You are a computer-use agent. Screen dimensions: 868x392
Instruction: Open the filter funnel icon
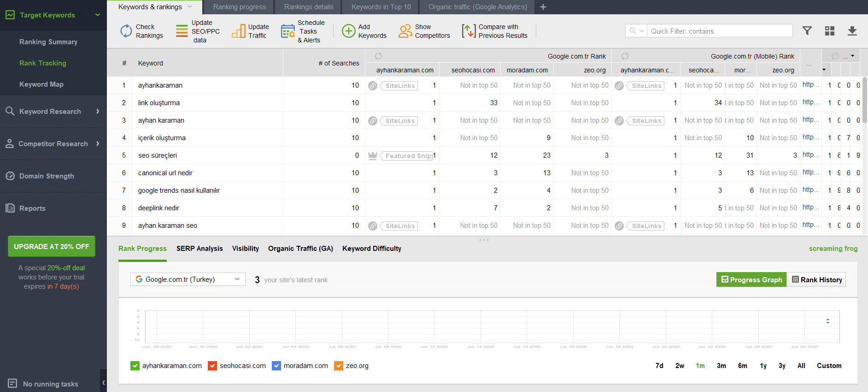tap(807, 31)
